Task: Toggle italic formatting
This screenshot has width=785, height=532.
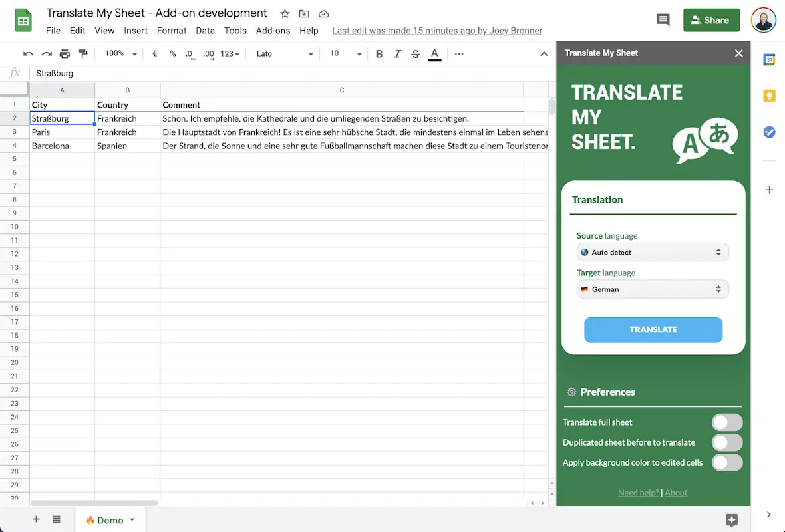Action: point(398,54)
